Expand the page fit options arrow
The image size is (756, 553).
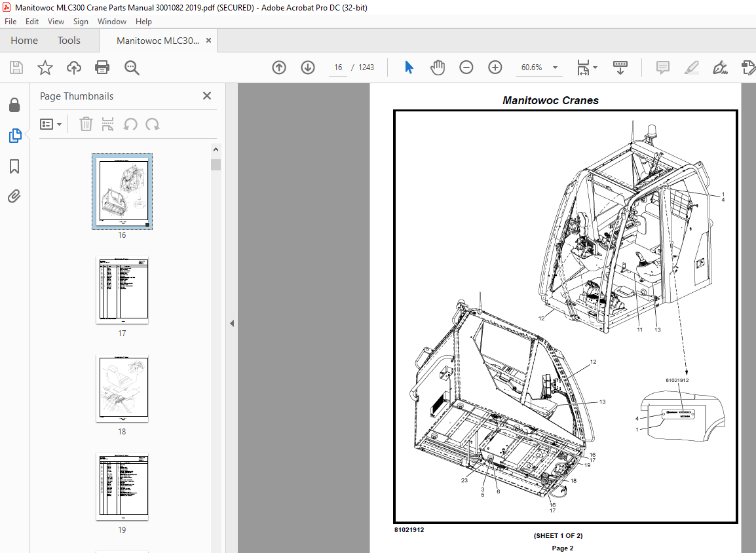595,67
